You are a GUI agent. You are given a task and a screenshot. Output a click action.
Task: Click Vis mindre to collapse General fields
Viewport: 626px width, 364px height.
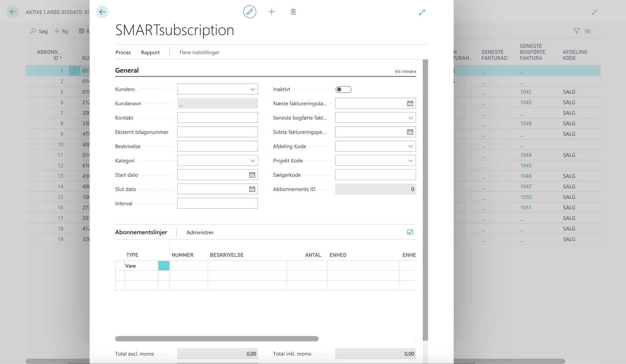[x=405, y=71]
